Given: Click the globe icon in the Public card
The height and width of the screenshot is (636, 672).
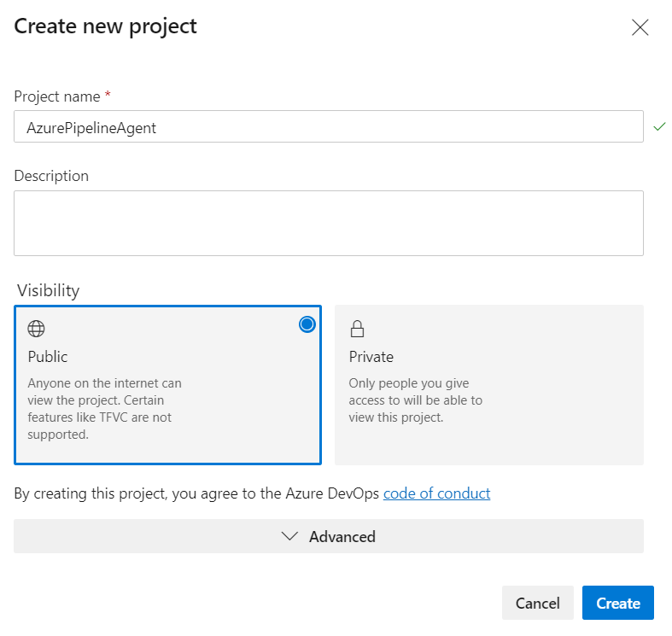Looking at the screenshot, I should tap(36, 329).
